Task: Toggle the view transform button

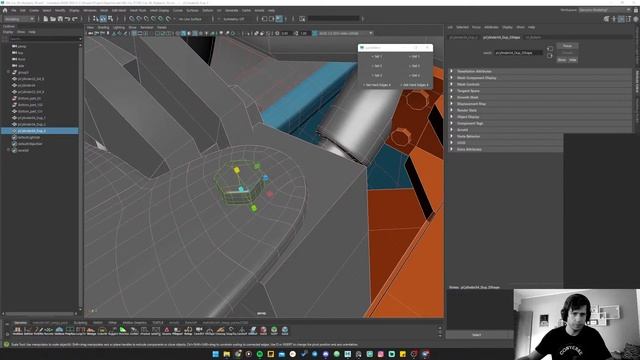Action: pyautogui.click(x=314, y=33)
